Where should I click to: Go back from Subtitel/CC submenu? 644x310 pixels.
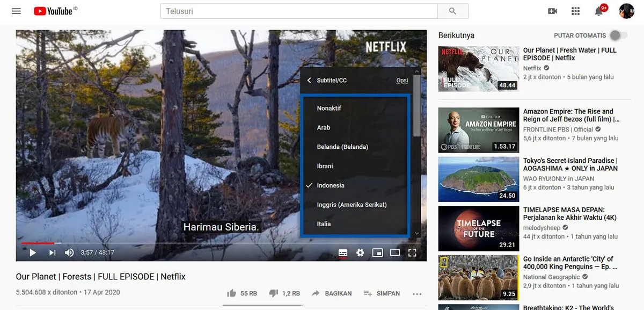point(309,80)
